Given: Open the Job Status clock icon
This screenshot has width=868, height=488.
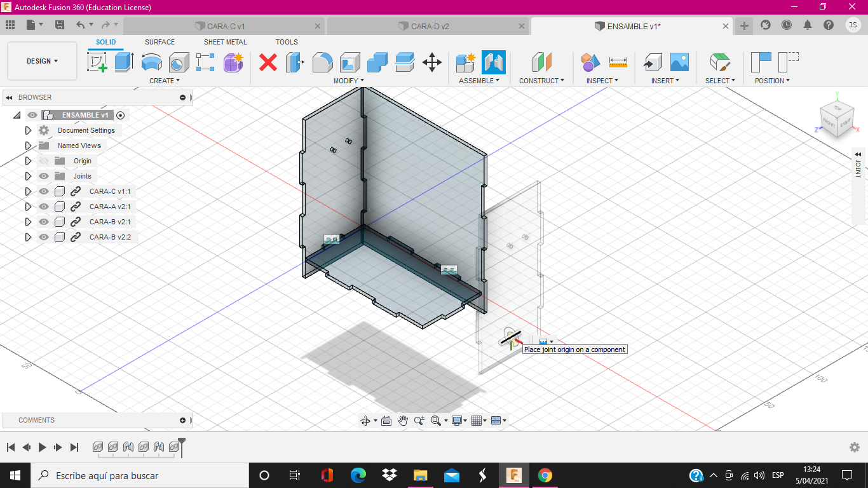Looking at the screenshot, I should (787, 25).
